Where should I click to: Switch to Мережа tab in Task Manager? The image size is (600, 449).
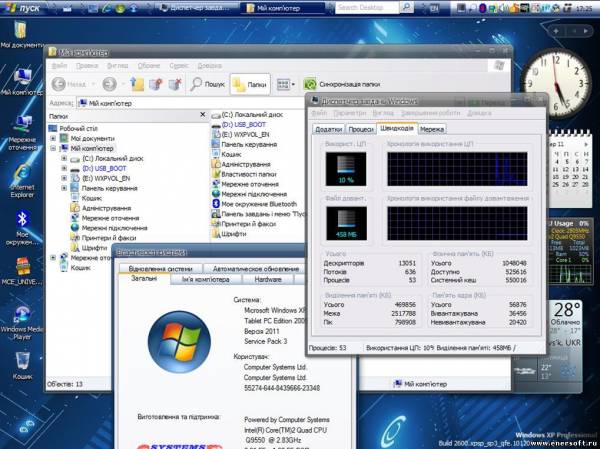[x=432, y=129]
